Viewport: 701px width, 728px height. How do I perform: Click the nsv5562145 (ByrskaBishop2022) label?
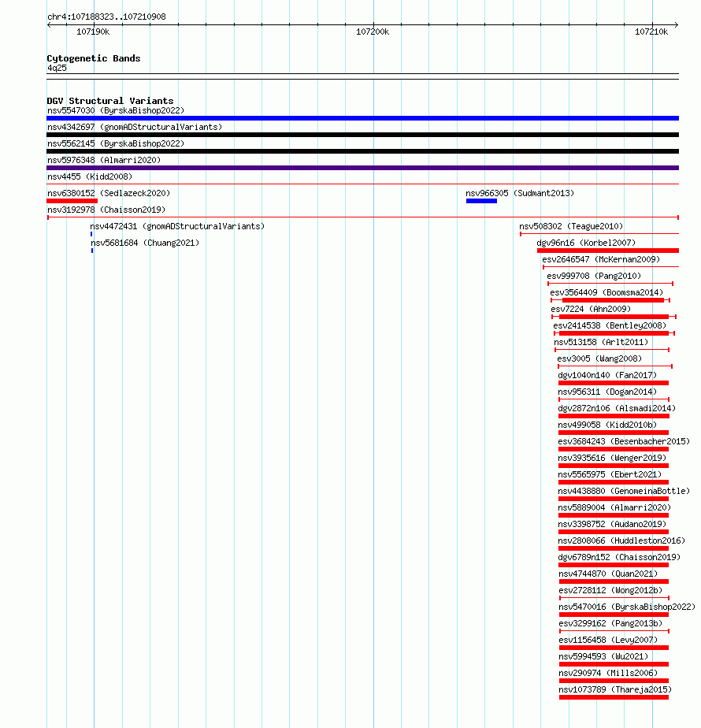point(116,144)
